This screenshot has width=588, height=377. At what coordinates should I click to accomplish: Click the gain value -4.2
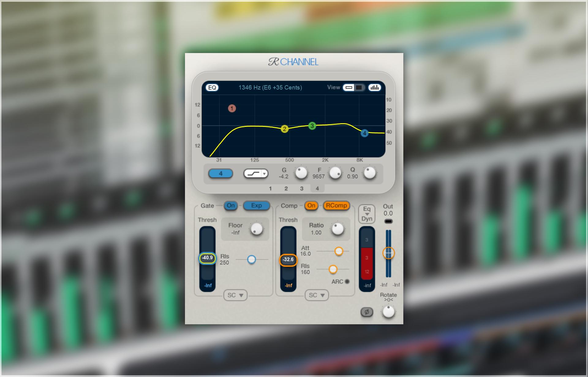tap(283, 177)
